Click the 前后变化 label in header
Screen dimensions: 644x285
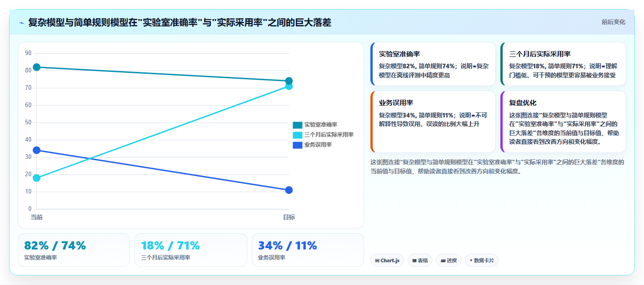coord(613,22)
